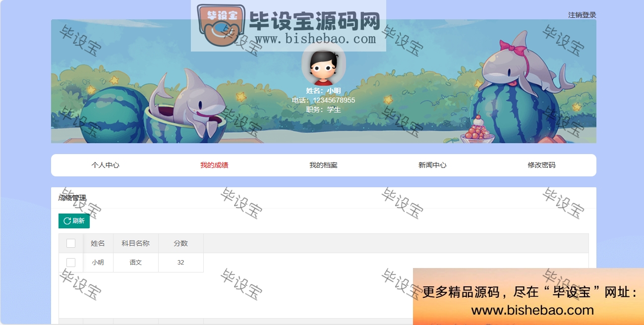The height and width of the screenshot is (325, 644).
Task: Click the 分数 column header
Action: (x=180, y=243)
